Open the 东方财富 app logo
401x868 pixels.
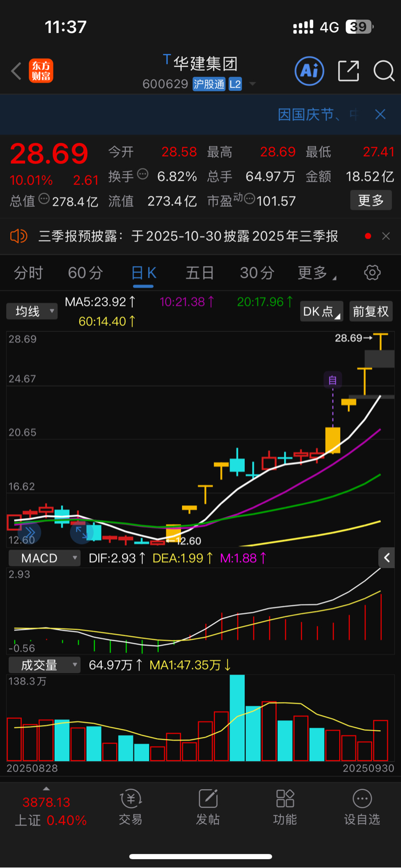pyautogui.click(x=41, y=71)
